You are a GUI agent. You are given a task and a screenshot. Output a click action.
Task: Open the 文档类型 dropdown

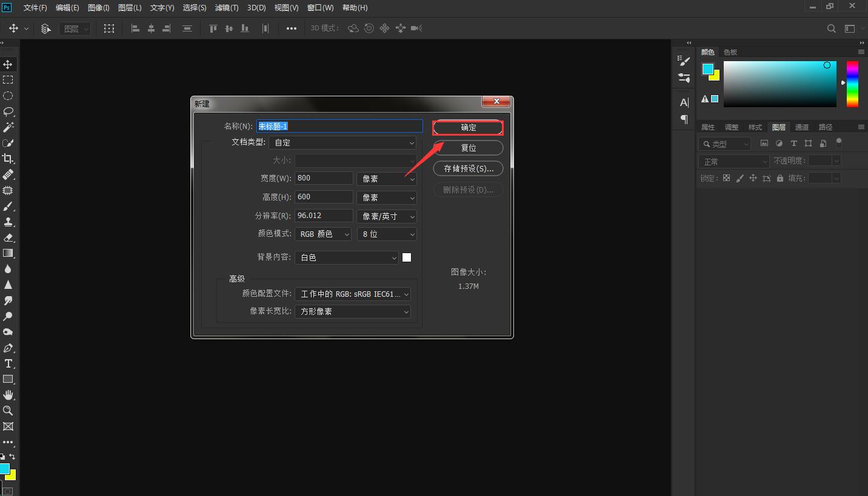coord(344,143)
